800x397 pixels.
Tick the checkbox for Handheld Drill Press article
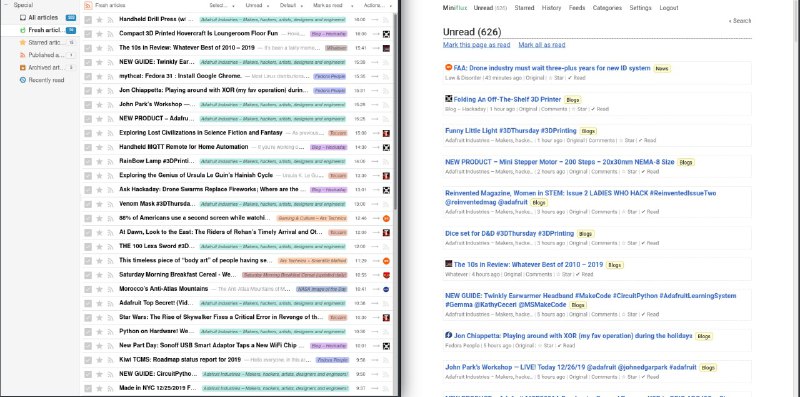click(x=88, y=19)
